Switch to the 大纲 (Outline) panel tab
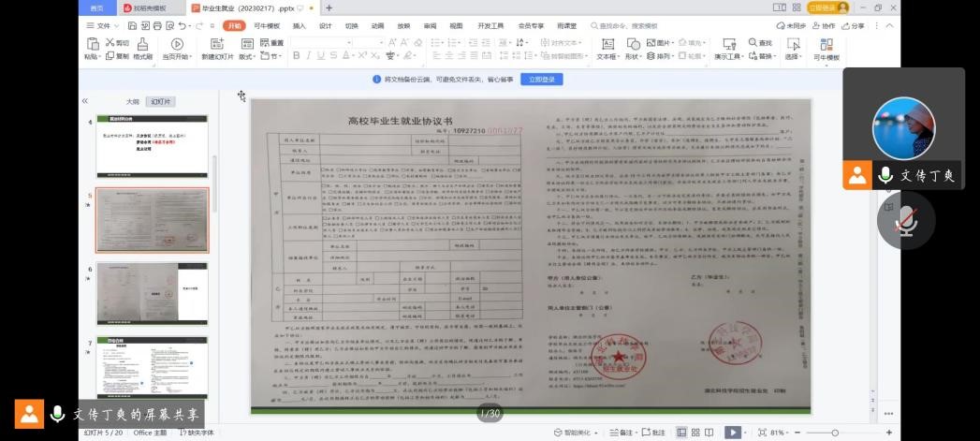980x441 pixels. [133, 101]
